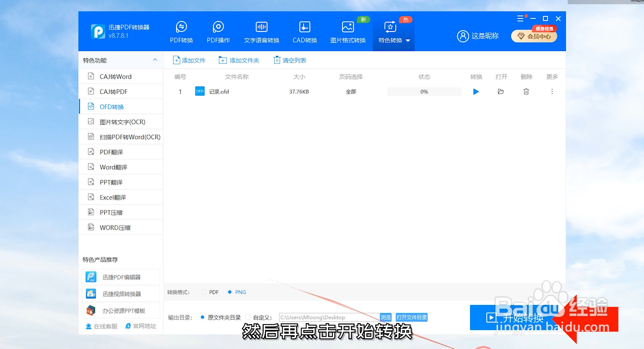Start converting 记录.ofd with play icon
This screenshot has height=349, width=644.
tap(476, 92)
